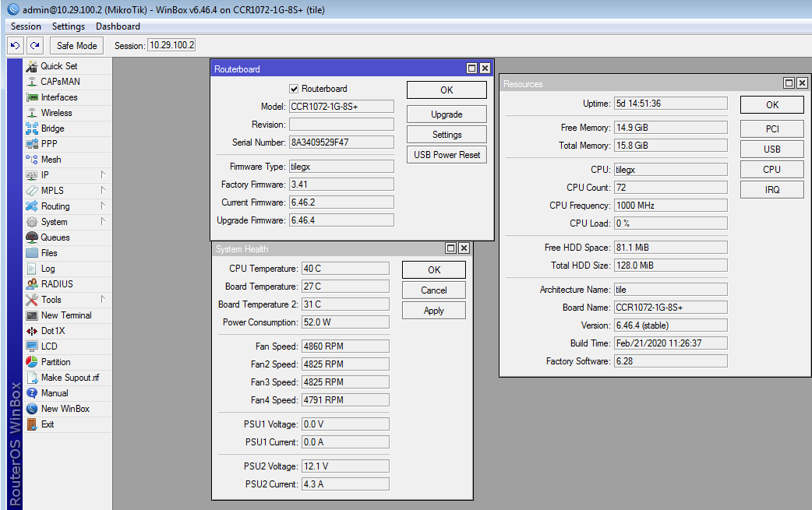This screenshot has height=510, width=812.
Task: Expand the IP submenu arrow
Action: tap(102, 175)
